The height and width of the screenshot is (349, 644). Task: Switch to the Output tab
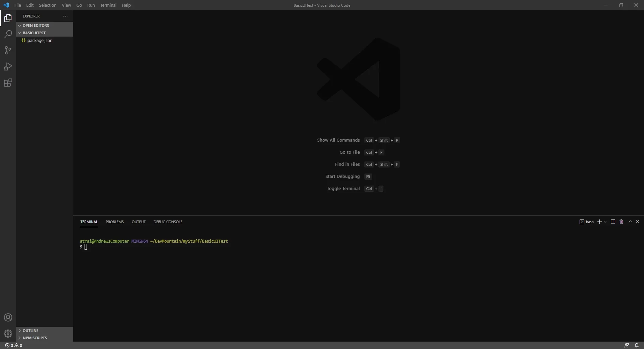(x=139, y=222)
